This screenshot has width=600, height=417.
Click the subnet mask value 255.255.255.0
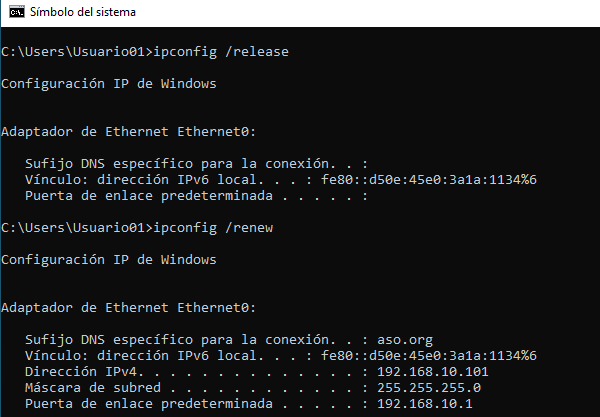coord(428,387)
